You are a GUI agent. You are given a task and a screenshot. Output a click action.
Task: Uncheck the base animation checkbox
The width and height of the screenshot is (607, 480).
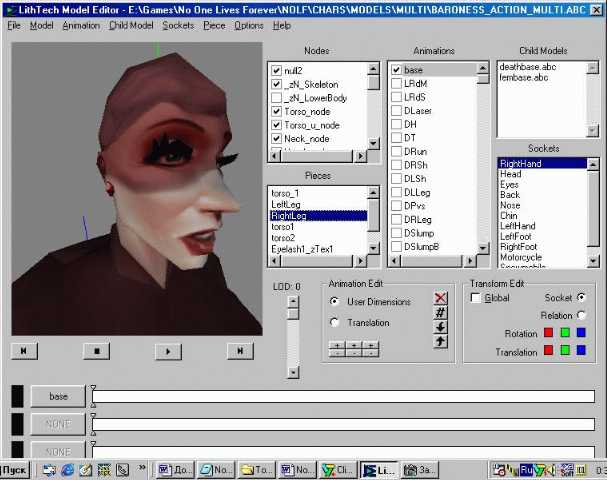click(396, 70)
